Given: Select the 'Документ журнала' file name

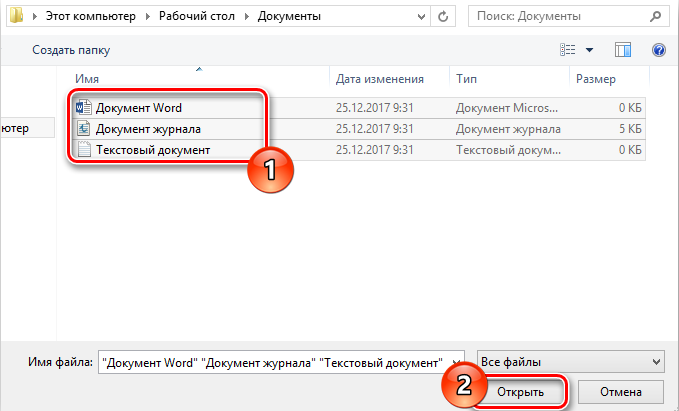Looking at the screenshot, I should click(x=148, y=129).
